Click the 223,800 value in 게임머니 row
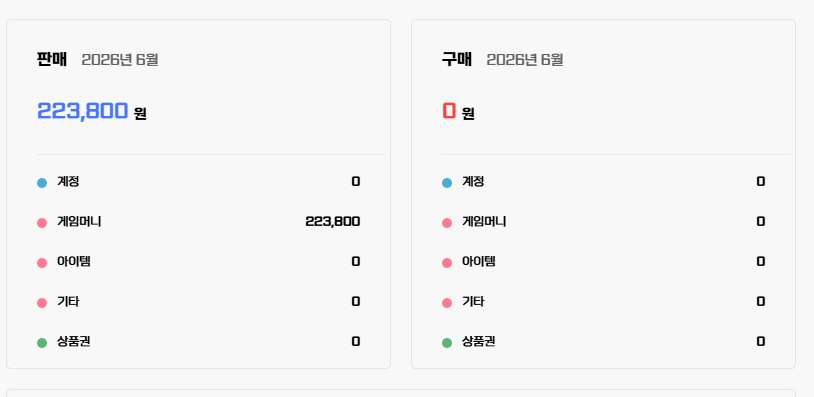The height and width of the screenshot is (397, 814). click(x=333, y=222)
